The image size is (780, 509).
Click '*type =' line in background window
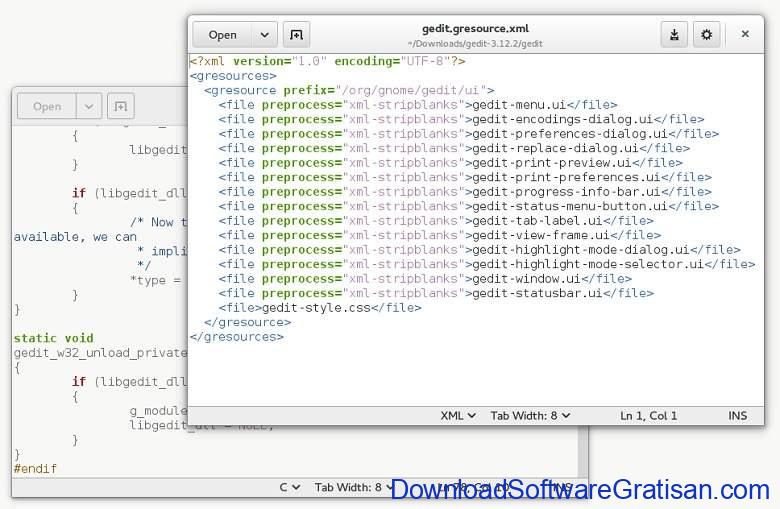click(x=156, y=280)
